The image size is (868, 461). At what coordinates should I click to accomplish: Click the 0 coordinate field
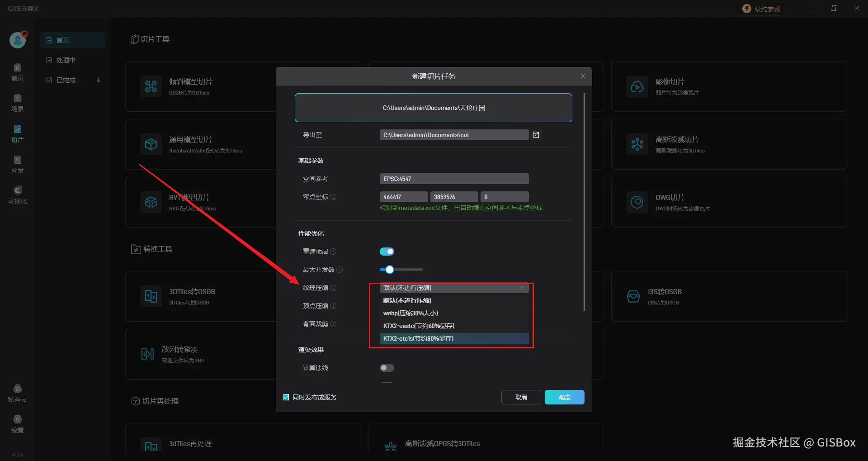pyautogui.click(x=505, y=197)
